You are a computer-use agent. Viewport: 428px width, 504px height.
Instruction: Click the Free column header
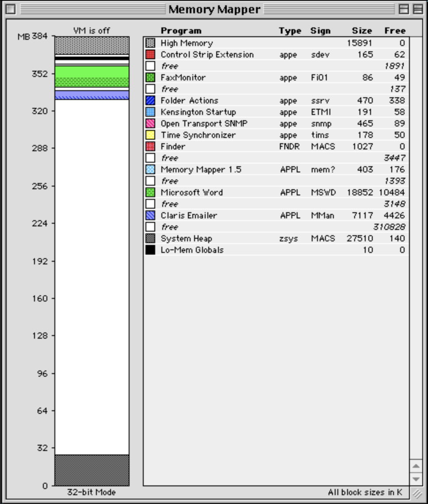[394, 31]
